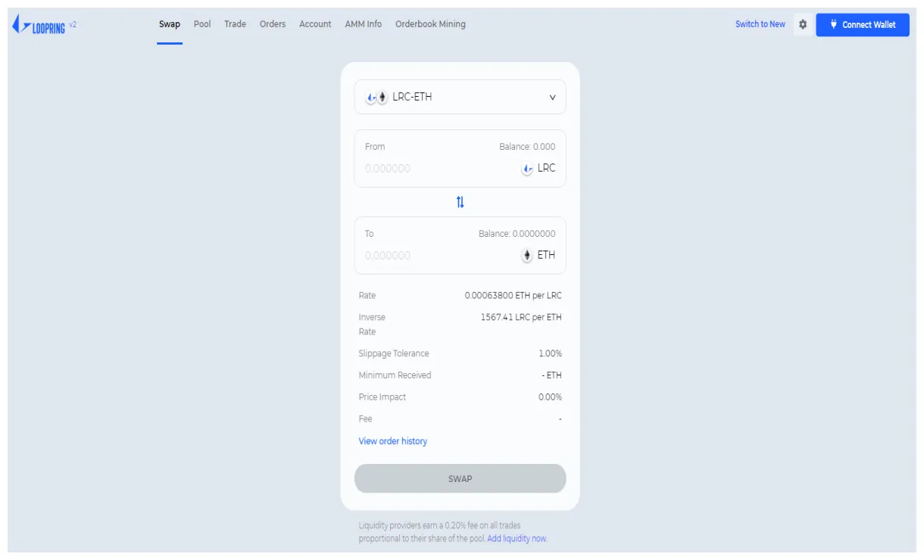Go to the Orders tab
Viewport: 924px width, 560px height.
click(273, 24)
